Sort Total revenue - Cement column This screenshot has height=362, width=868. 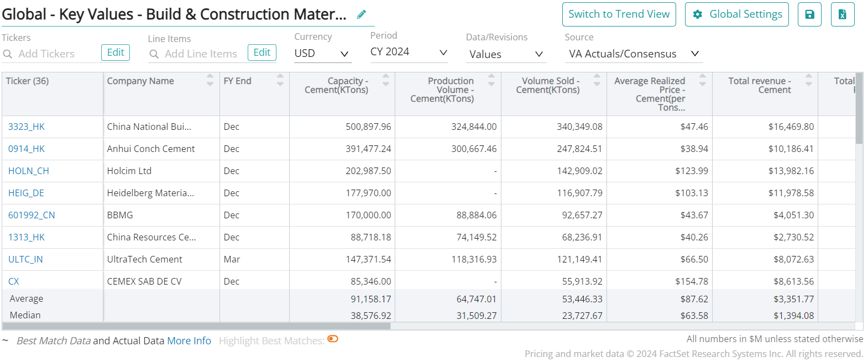coord(808,80)
